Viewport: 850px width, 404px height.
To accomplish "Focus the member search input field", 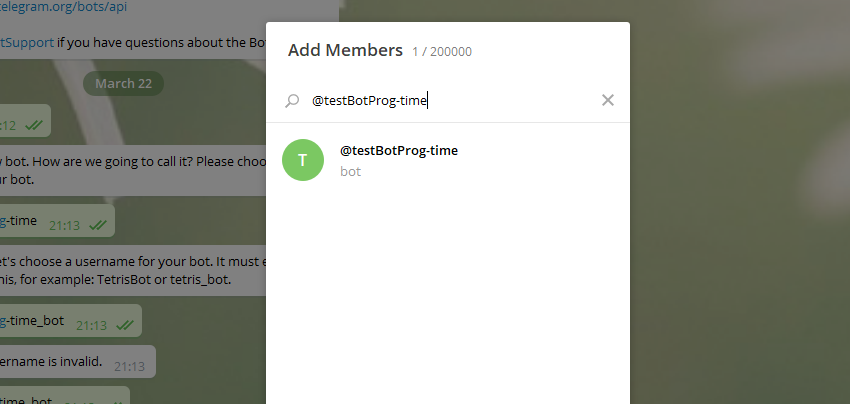I will (x=450, y=100).
